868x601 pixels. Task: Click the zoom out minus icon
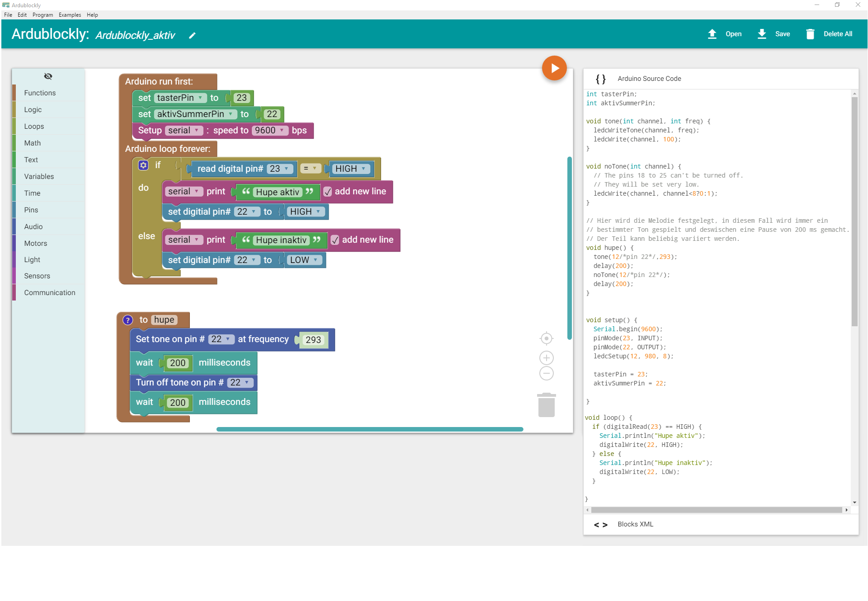[x=546, y=374]
